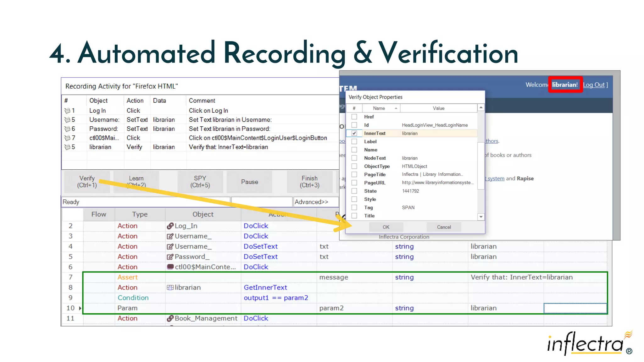Click the HTMLObject value in the dialog

[414, 166]
